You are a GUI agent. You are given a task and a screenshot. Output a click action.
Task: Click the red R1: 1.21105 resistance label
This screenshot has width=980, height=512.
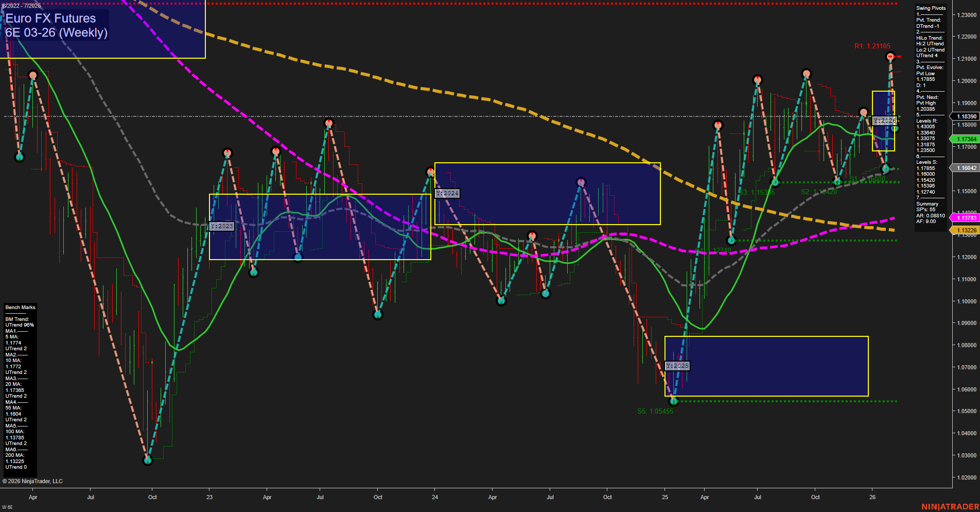[872, 46]
